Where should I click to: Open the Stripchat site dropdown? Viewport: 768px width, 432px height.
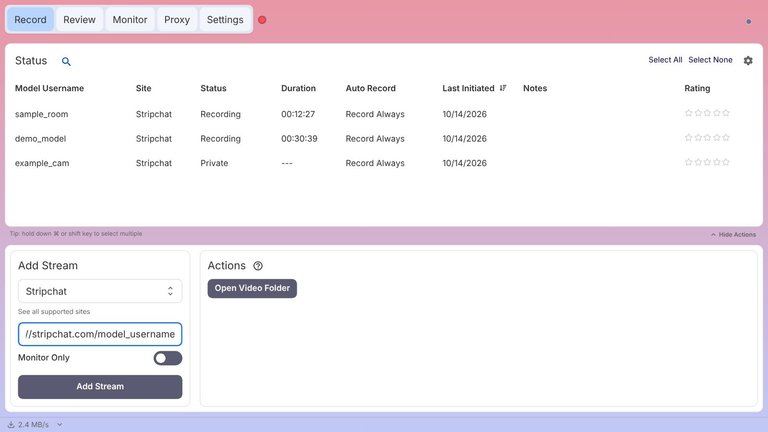click(x=100, y=291)
